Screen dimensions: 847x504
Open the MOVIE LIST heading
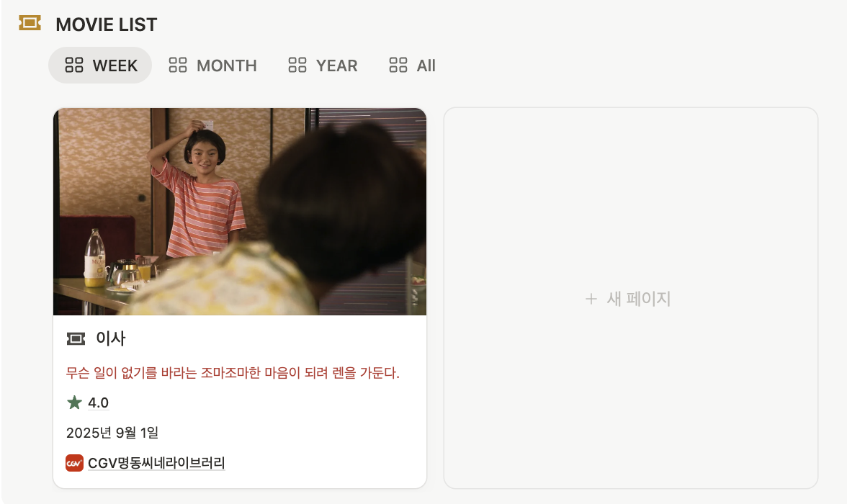point(107,24)
